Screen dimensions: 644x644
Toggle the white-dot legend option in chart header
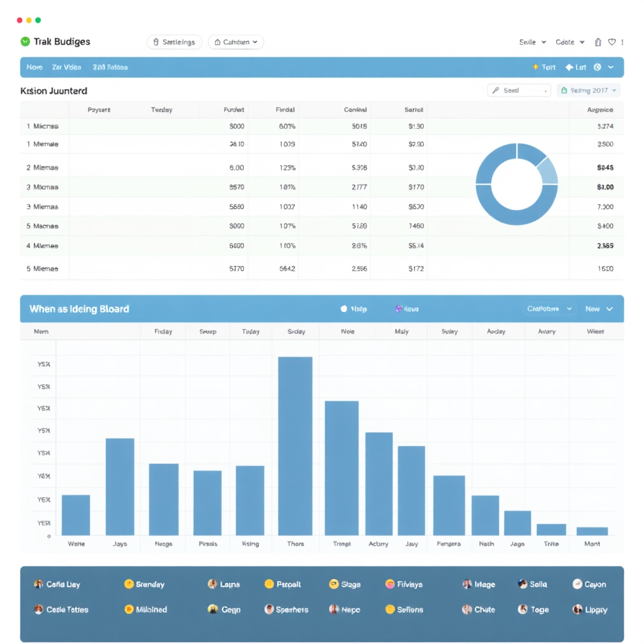point(344,309)
